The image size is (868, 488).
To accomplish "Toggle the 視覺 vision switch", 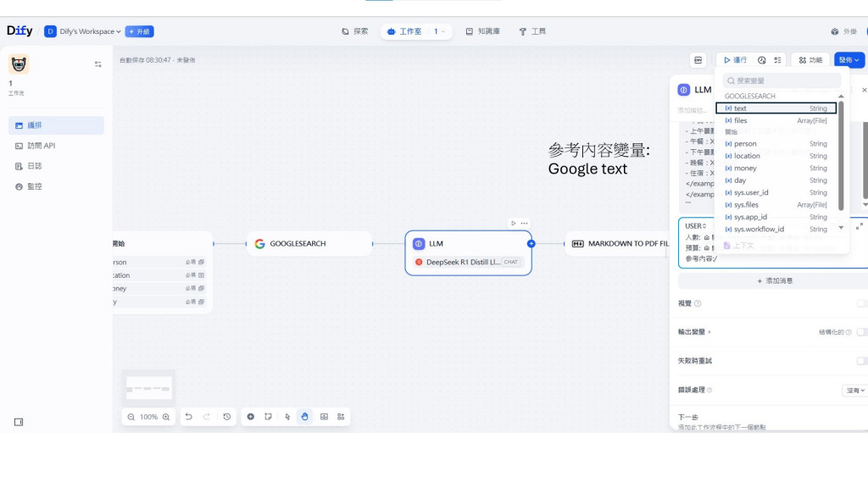I will (x=862, y=303).
